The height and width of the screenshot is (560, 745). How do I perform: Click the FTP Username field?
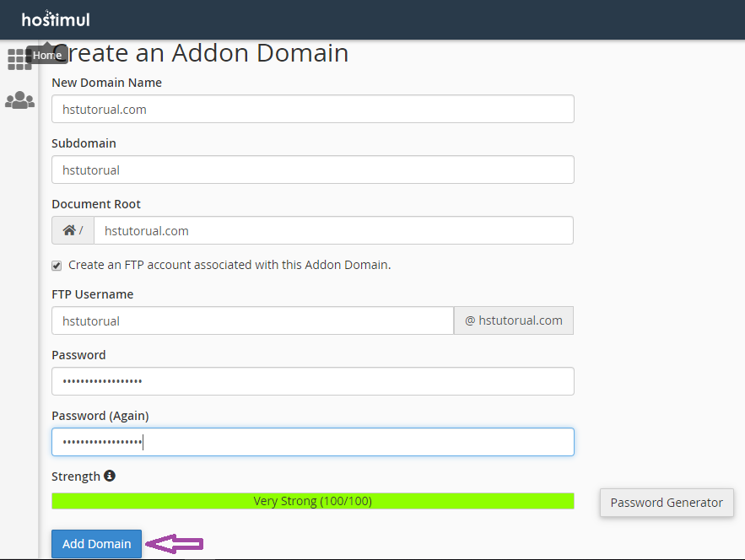pyautogui.click(x=252, y=320)
